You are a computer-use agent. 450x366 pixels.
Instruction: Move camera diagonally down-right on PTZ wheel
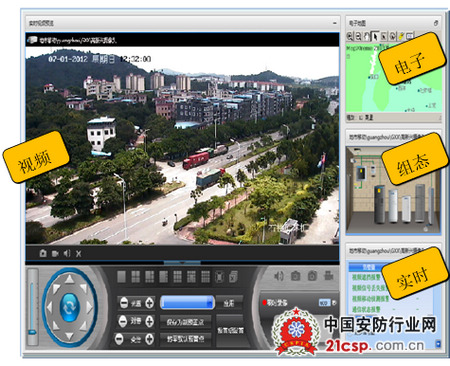pos(83,326)
